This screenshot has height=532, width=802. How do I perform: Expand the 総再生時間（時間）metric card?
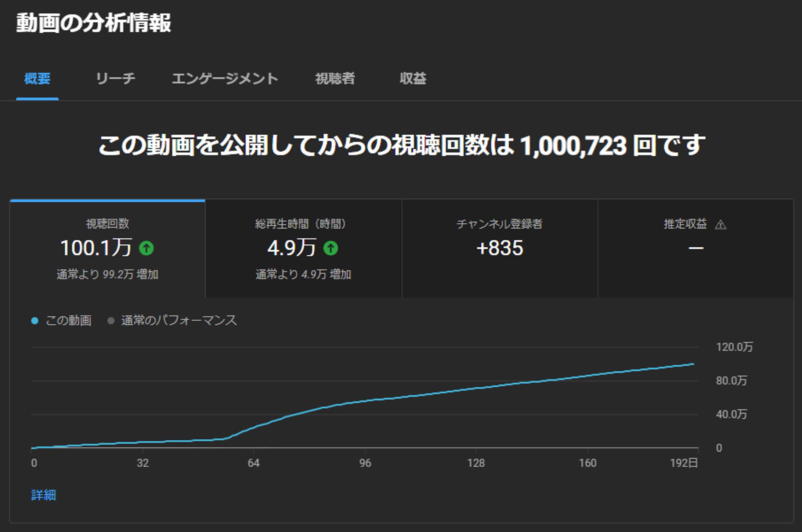(303, 246)
